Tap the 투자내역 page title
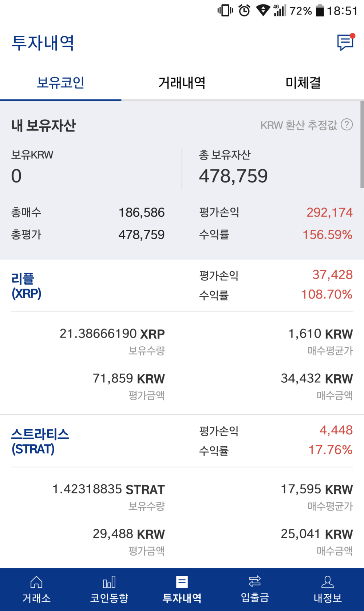Screen dimensions: 364x611 [43, 43]
